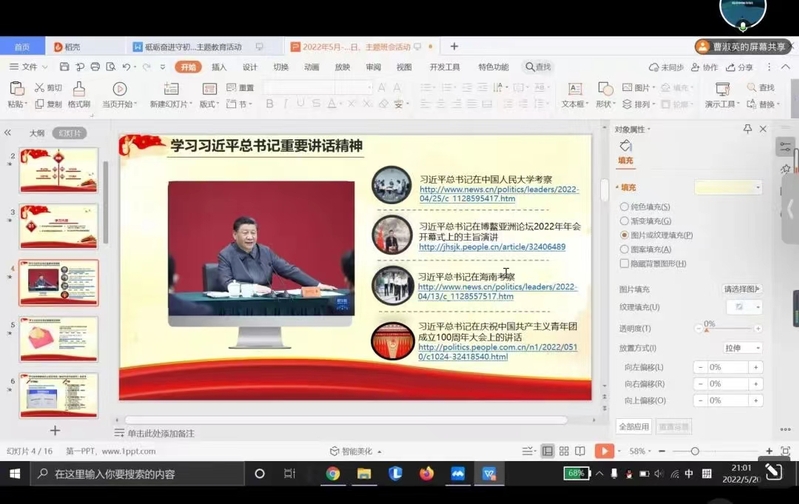Insert a 文本框 text box
Screen dimensions: 799x504
pyautogui.click(x=574, y=90)
